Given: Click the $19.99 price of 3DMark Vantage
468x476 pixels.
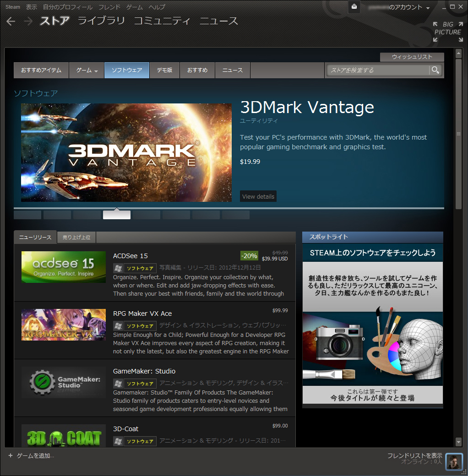Looking at the screenshot, I should pos(250,162).
